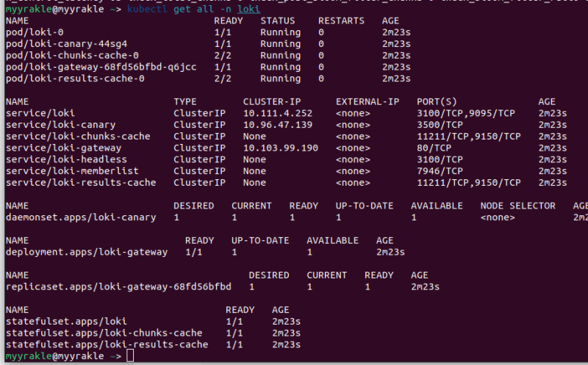
Task: Select cluster IP 10.96.47.139
Action: coord(278,125)
